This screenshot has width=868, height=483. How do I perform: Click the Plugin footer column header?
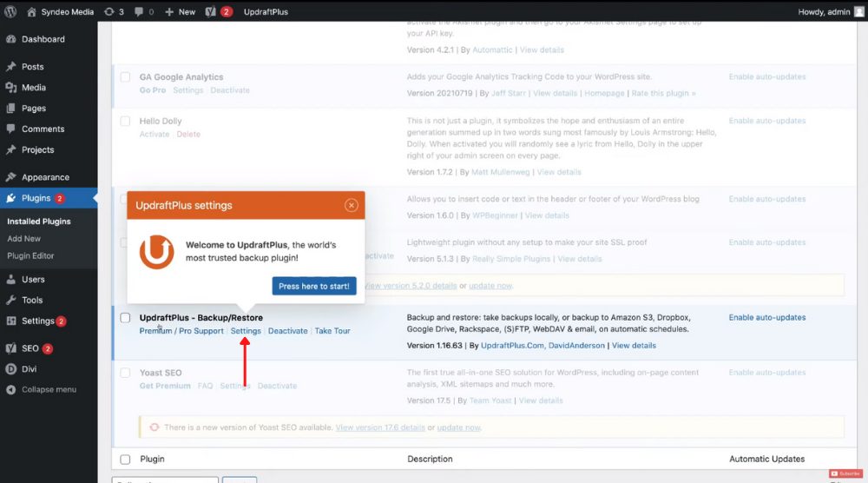click(x=152, y=460)
